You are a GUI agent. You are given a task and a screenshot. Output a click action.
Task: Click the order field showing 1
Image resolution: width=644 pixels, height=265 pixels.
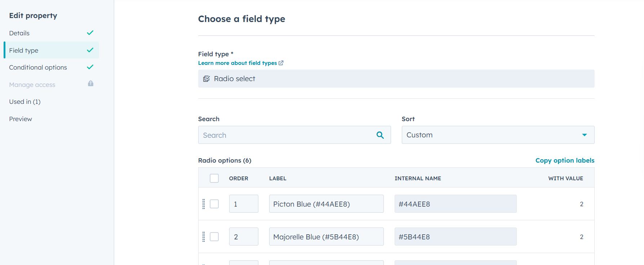point(244,204)
